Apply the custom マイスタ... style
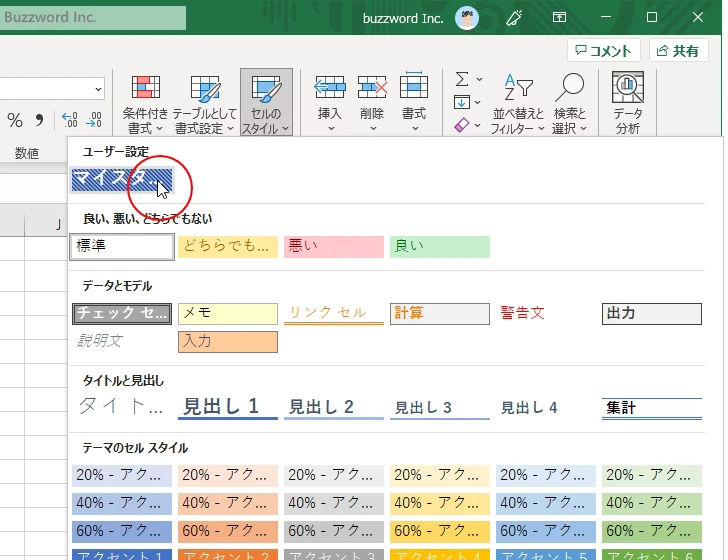 pyautogui.click(x=122, y=180)
